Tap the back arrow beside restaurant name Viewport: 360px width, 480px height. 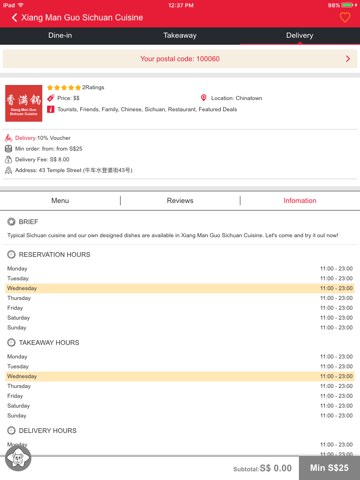[x=14, y=17]
